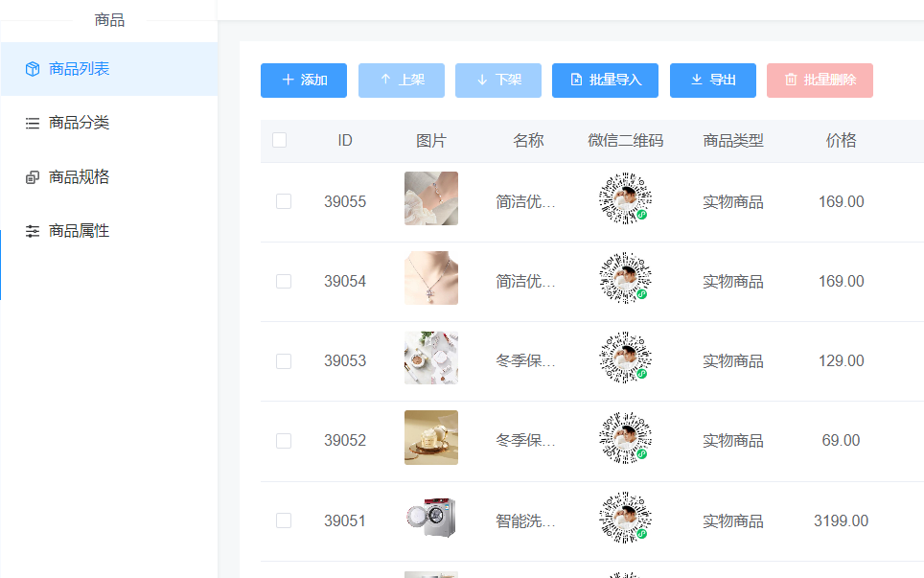Click the file icon on 批量导入
The height and width of the screenshot is (578, 924).
(x=576, y=80)
